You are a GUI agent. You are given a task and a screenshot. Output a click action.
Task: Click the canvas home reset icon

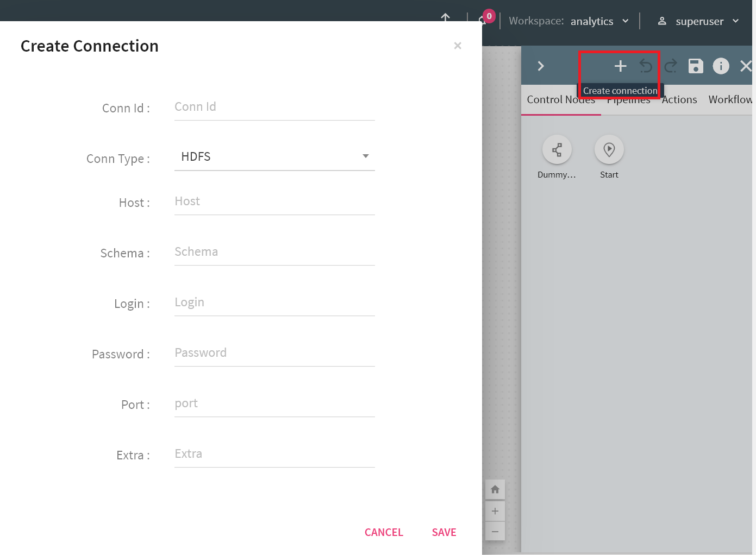click(x=495, y=489)
